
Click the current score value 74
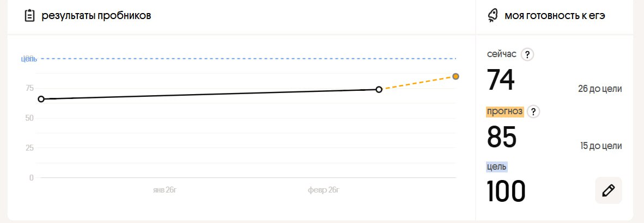pyautogui.click(x=501, y=80)
